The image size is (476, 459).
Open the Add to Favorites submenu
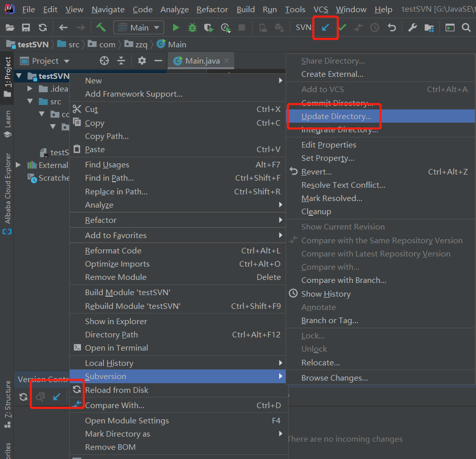[178, 236]
